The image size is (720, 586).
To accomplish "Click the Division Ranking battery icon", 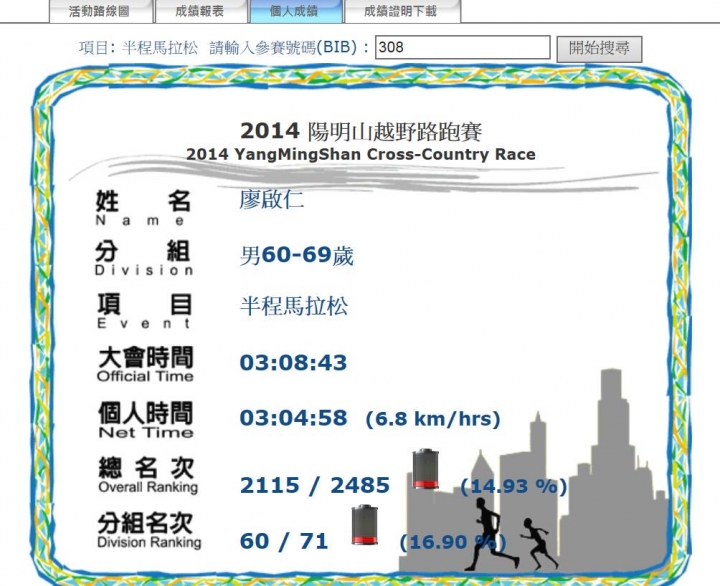I will tap(365, 524).
